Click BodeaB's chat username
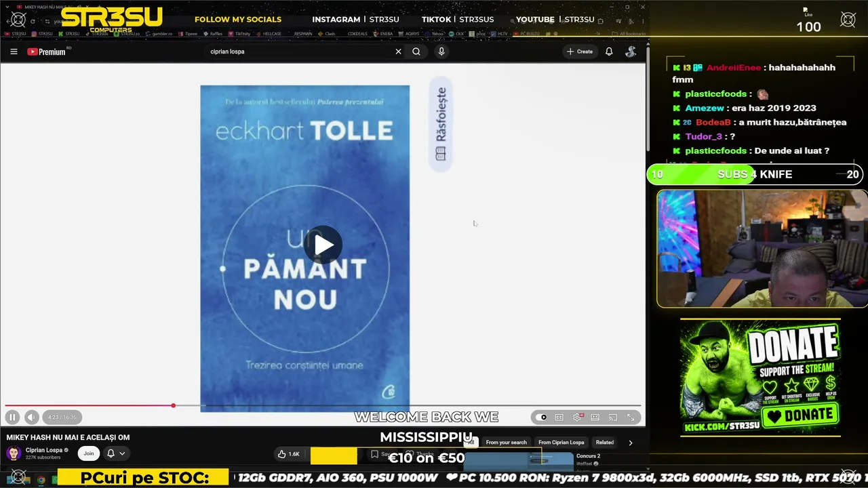 713,122
